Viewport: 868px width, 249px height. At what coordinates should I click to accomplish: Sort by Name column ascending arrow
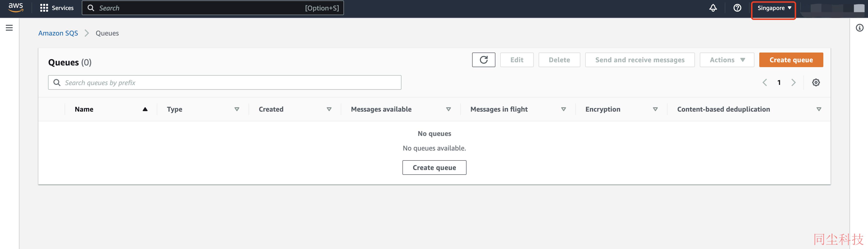click(145, 109)
